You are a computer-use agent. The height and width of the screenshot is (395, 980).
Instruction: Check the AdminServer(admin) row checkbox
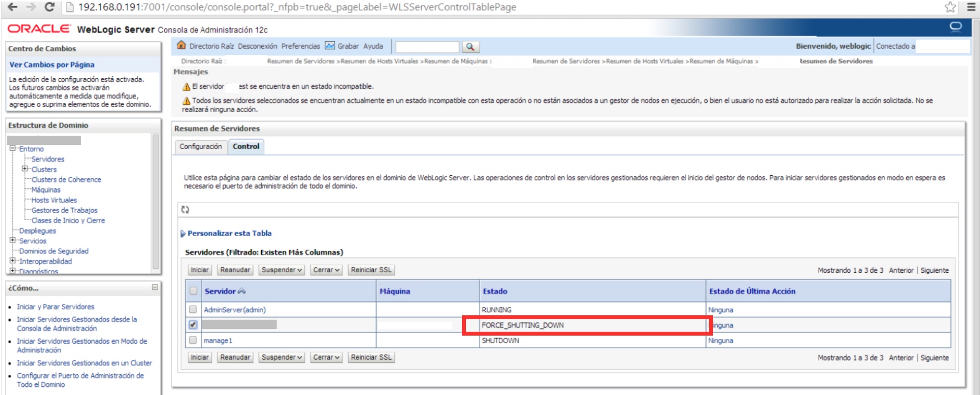click(x=193, y=309)
